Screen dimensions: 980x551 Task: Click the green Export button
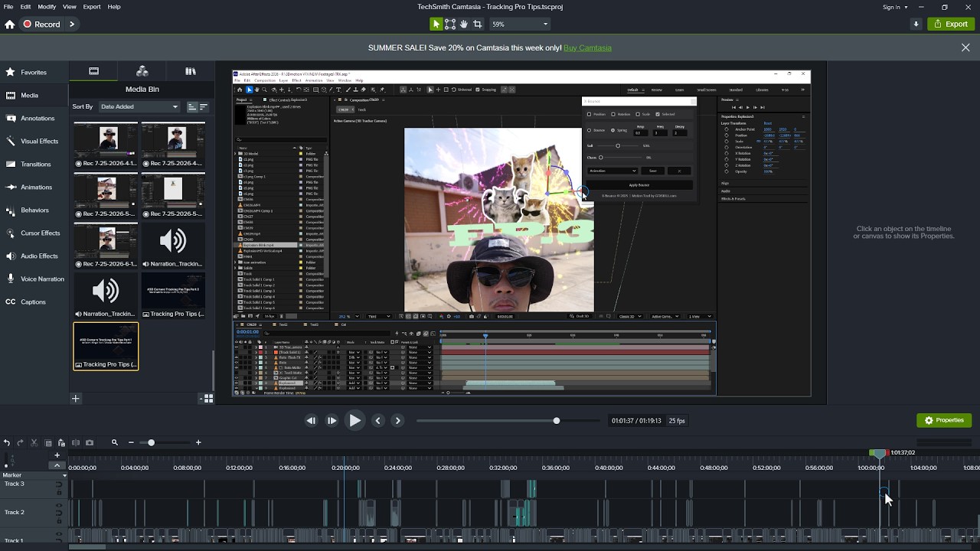[950, 24]
